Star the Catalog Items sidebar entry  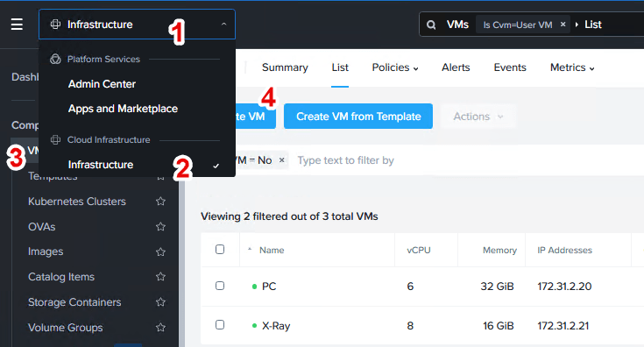(160, 277)
